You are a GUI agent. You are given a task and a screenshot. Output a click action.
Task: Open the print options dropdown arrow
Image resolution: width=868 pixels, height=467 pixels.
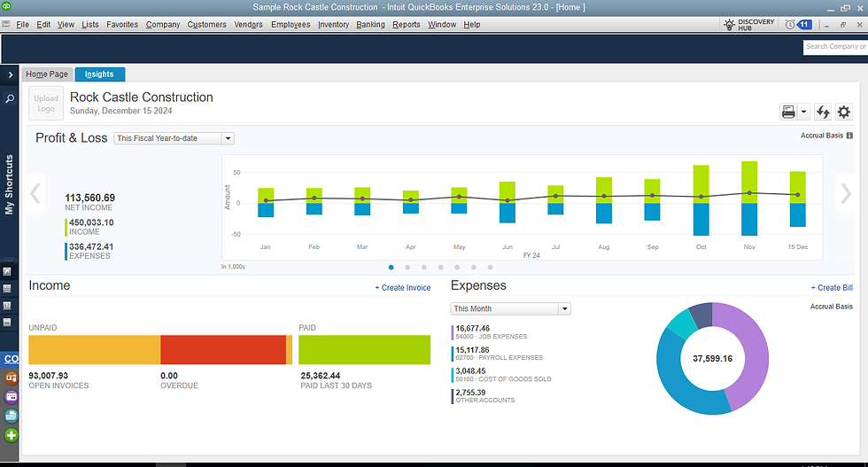(804, 112)
